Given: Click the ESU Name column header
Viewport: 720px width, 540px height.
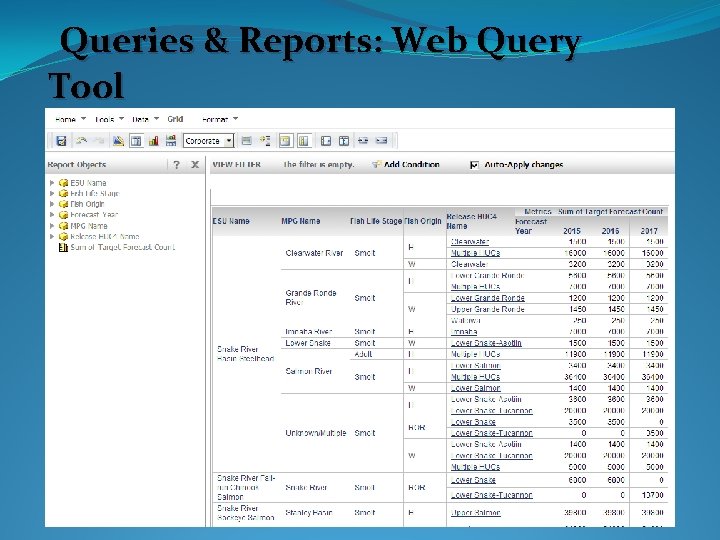Looking at the screenshot, I should pyautogui.click(x=231, y=221).
